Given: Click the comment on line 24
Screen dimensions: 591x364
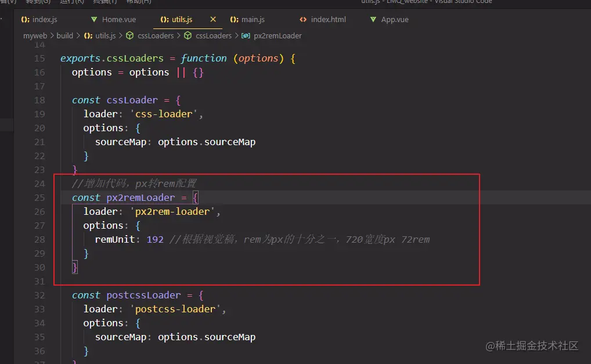Looking at the screenshot, I should (x=134, y=183).
